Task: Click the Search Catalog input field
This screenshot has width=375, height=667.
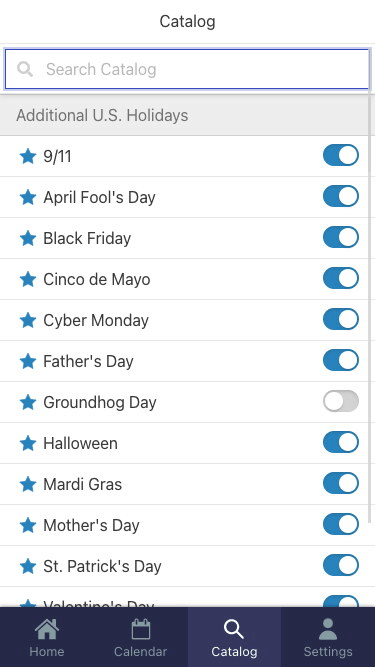Action: [187, 69]
